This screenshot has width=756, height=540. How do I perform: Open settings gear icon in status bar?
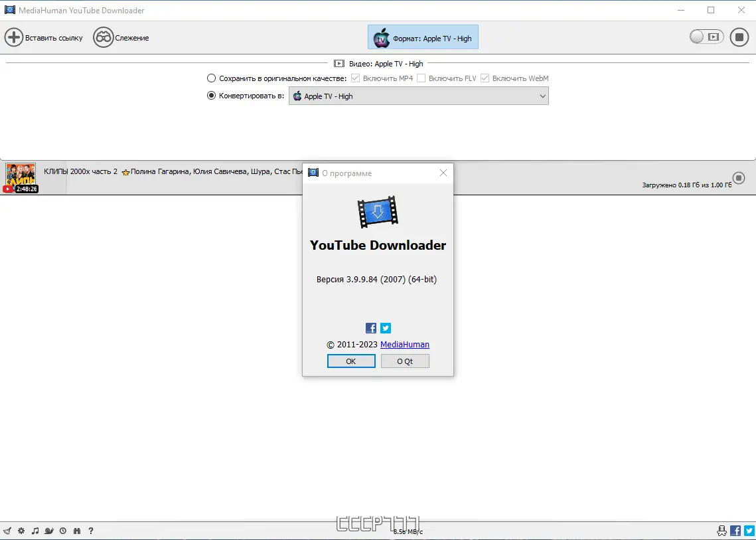tap(21, 531)
